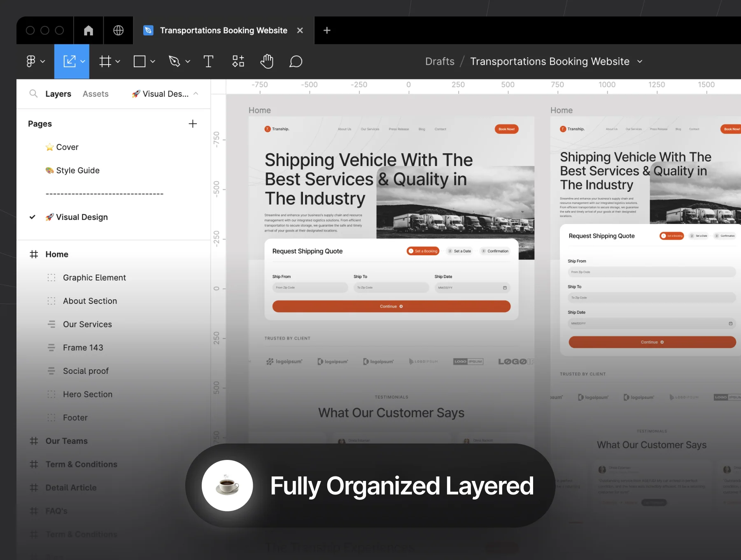Screen dimensions: 741x560
Task: Select the Home layer in layers panel
Action: (57, 254)
